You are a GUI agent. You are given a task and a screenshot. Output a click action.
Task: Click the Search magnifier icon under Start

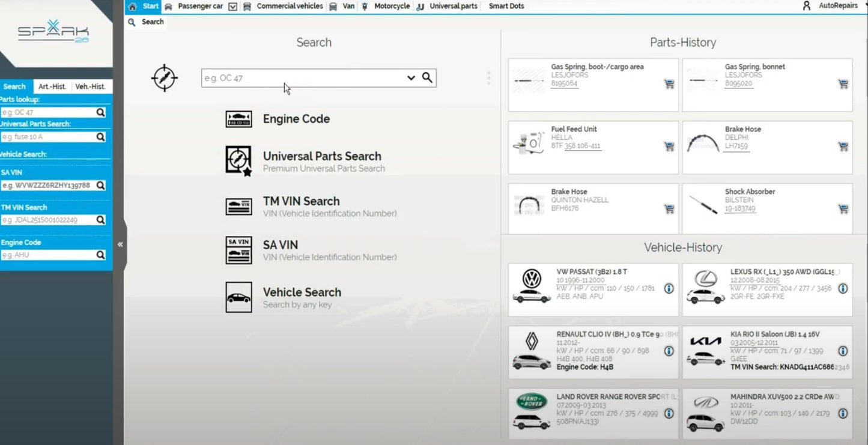132,22
